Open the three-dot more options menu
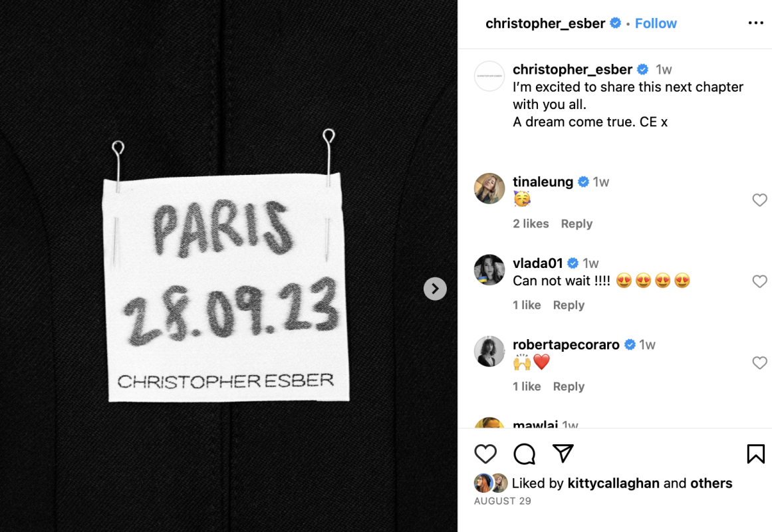Screen dimensions: 772x532 [x=755, y=23]
